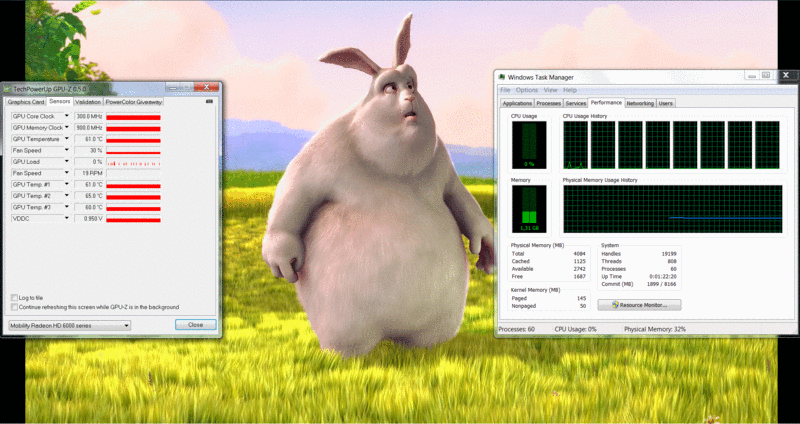
Task: Click the first CPU Usage History core graph
Action: pyautogui.click(x=576, y=145)
